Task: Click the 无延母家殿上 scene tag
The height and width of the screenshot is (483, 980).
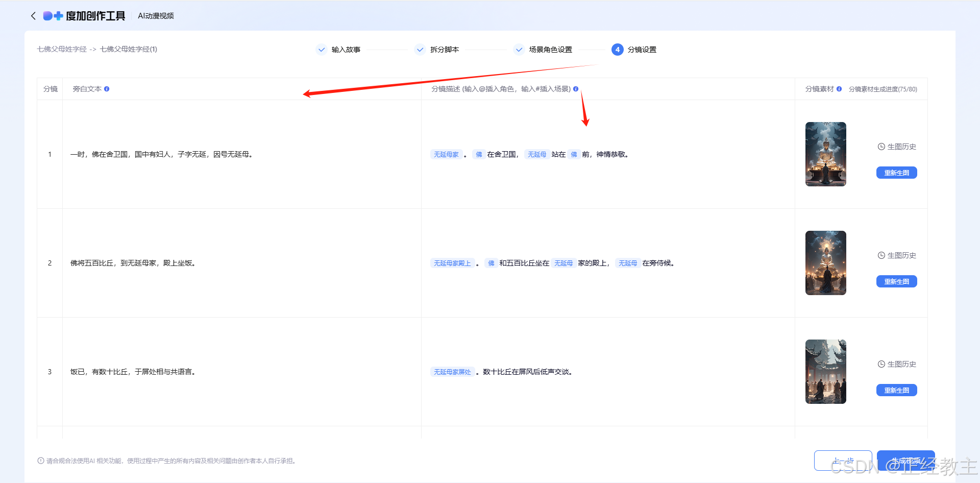Action: tap(452, 263)
